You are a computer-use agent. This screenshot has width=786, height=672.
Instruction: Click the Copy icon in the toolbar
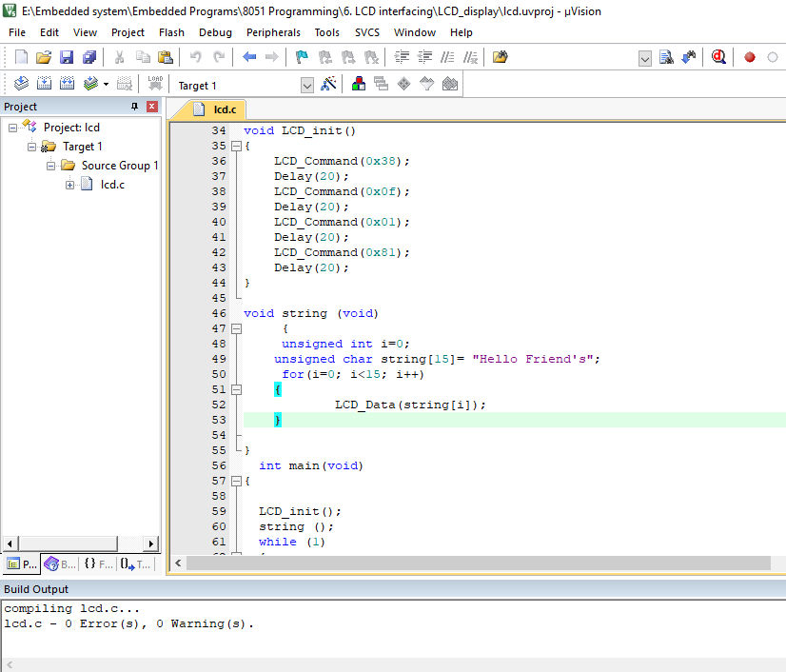[x=143, y=57]
